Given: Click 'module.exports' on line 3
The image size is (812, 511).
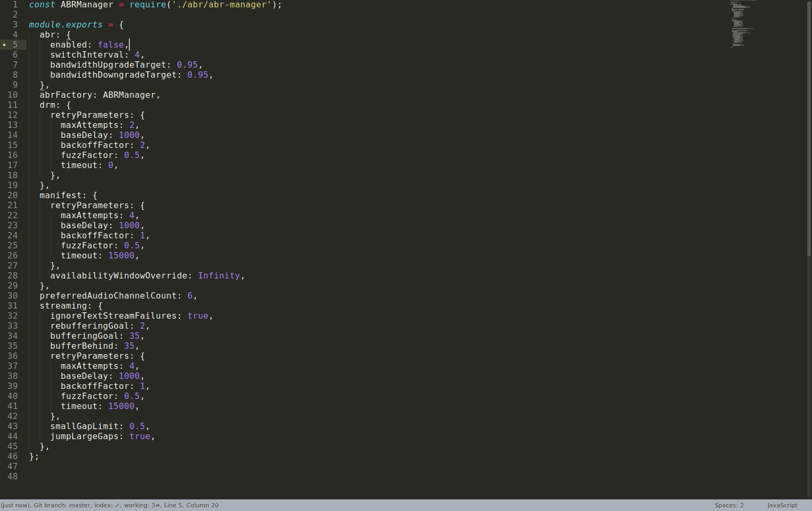Looking at the screenshot, I should (x=65, y=25).
